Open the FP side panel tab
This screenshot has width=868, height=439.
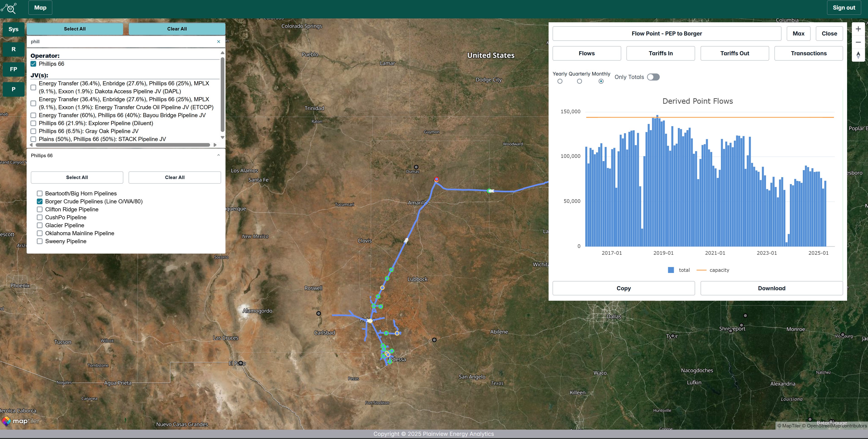13,69
